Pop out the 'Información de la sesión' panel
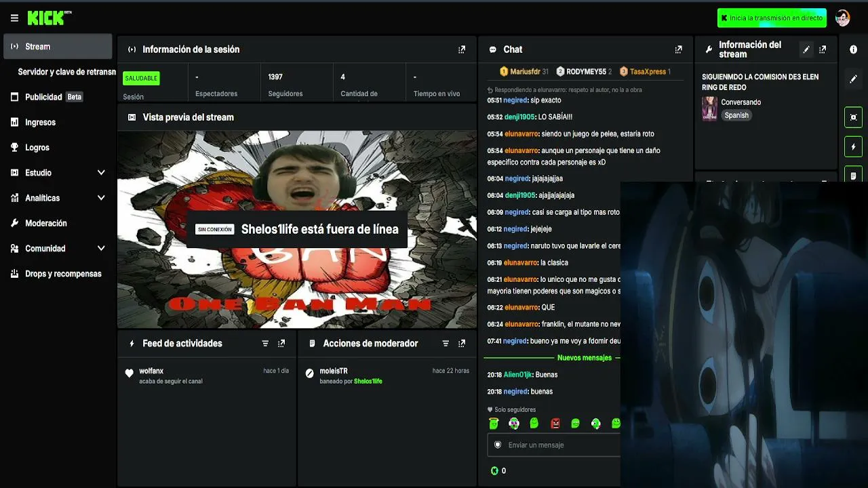Image resolution: width=868 pixels, height=488 pixels. click(x=462, y=49)
